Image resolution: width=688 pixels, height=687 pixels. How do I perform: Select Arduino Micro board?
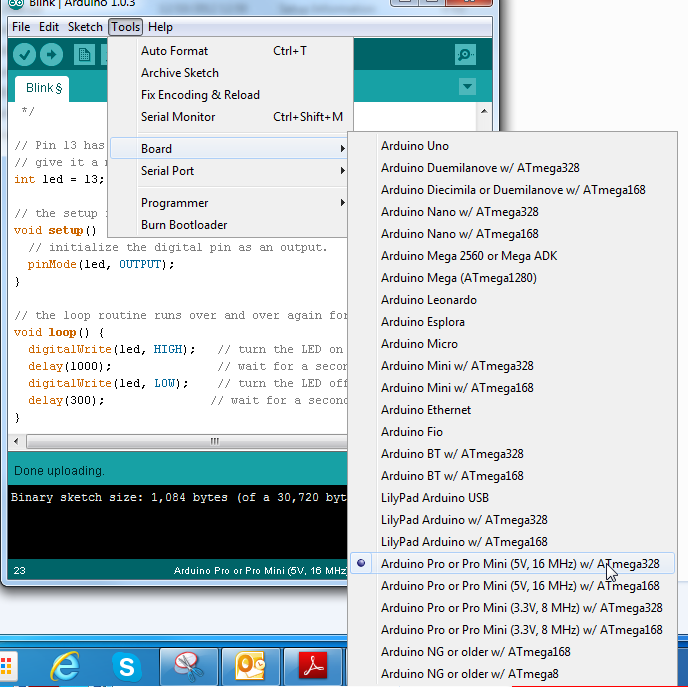(512, 344)
